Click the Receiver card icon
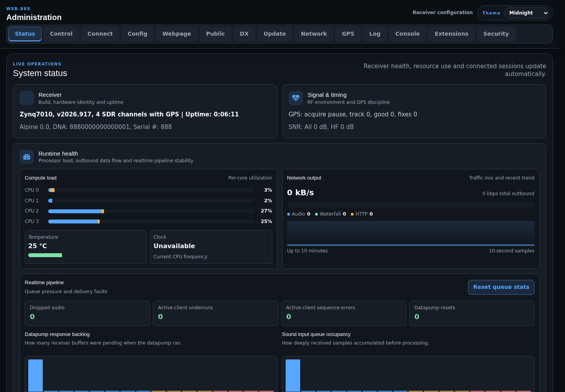This screenshot has width=565, height=392. point(27,98)
